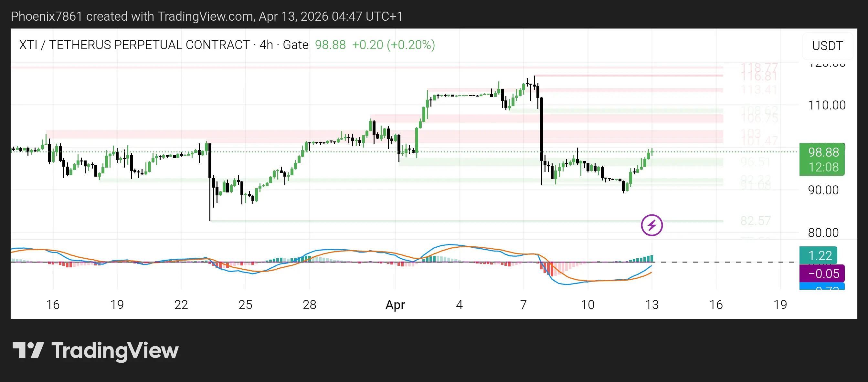Click the 4h timeframe in the chart header

point(266,45)
